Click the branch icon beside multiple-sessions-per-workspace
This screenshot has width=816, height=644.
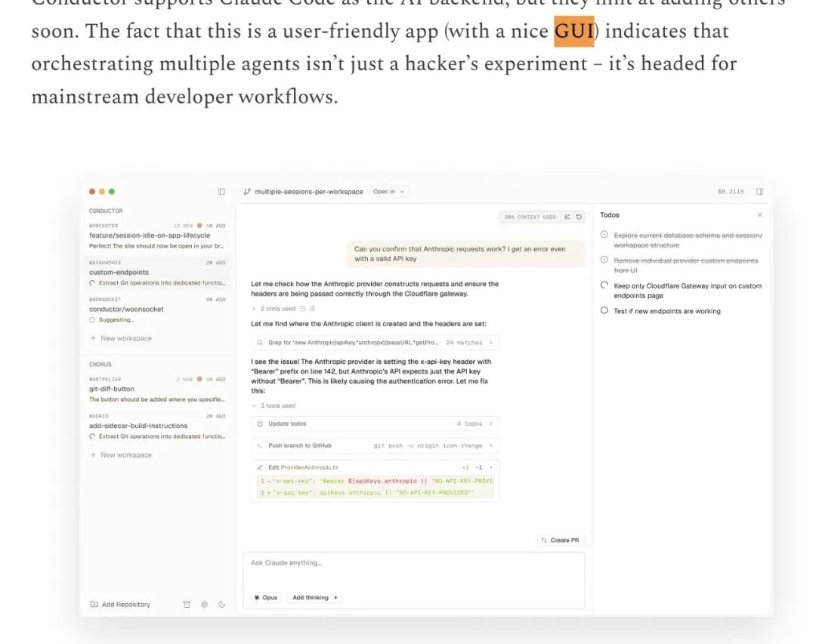click(247, 192)
